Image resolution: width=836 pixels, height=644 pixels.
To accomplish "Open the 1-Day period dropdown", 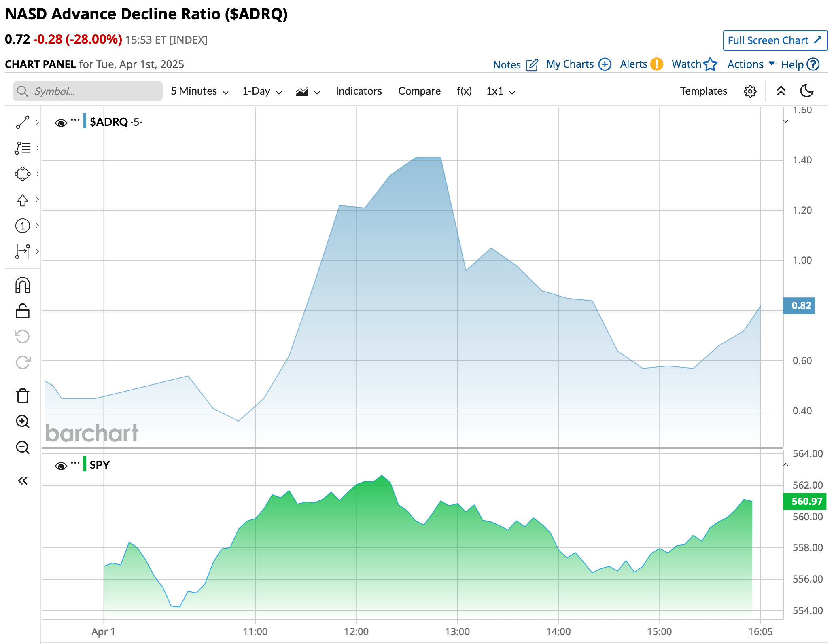I will (262, 91).
